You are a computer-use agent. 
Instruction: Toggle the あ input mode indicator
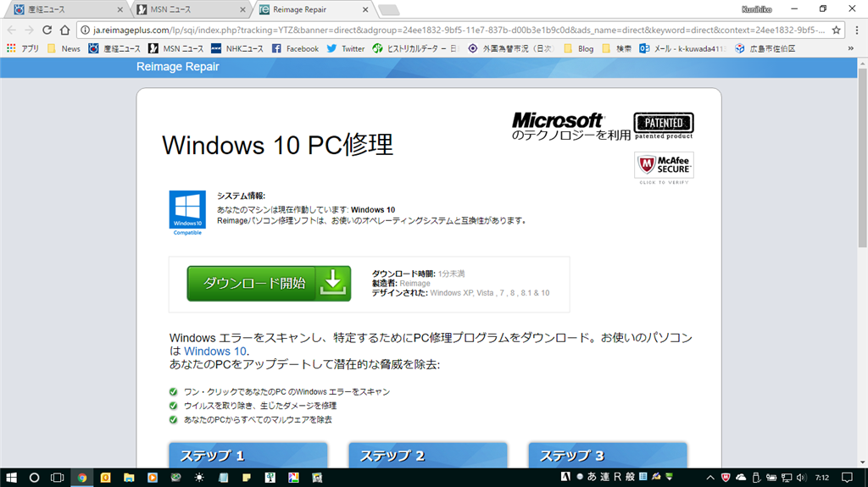click(592, 477)
